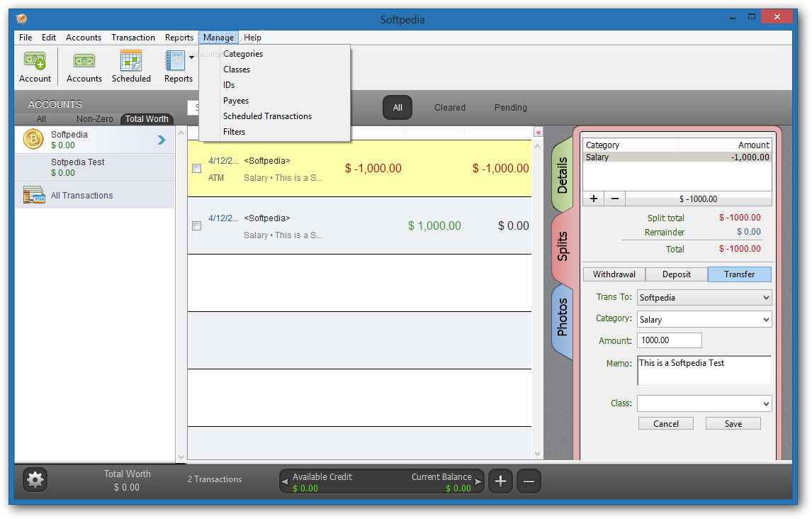812x519 pixels.
Task: Click the Save button
Action: (733, 424)
